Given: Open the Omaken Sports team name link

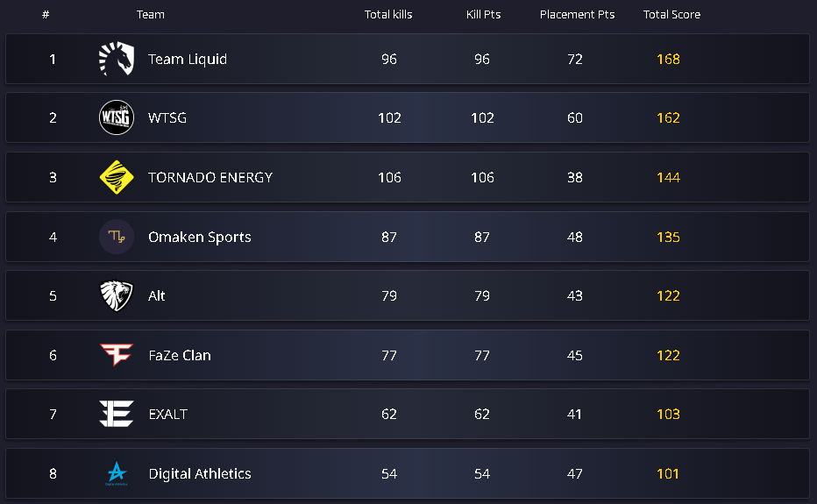Looking at the screenshot, I should 200,237.
